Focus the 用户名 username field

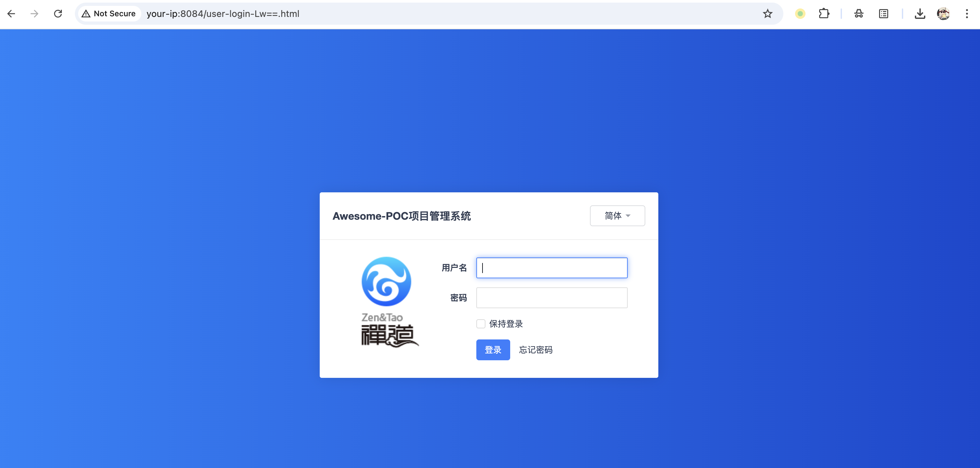point(551,268)
